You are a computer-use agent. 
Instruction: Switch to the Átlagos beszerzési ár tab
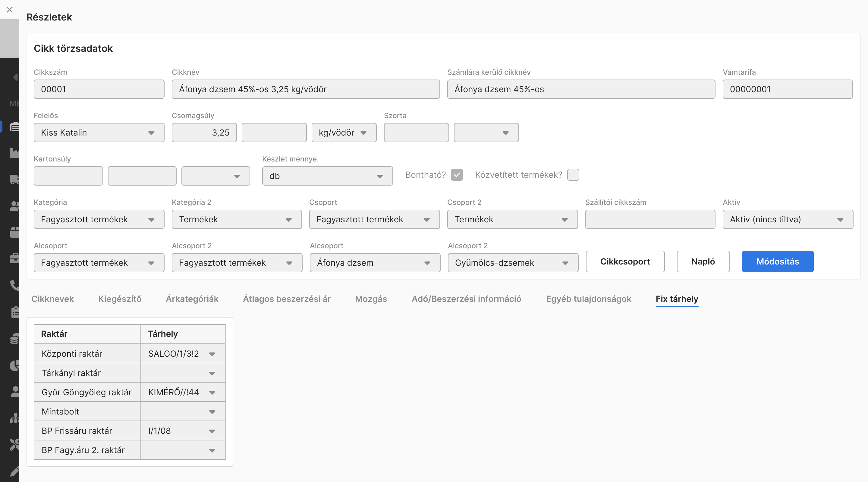(x=287, y=299)
